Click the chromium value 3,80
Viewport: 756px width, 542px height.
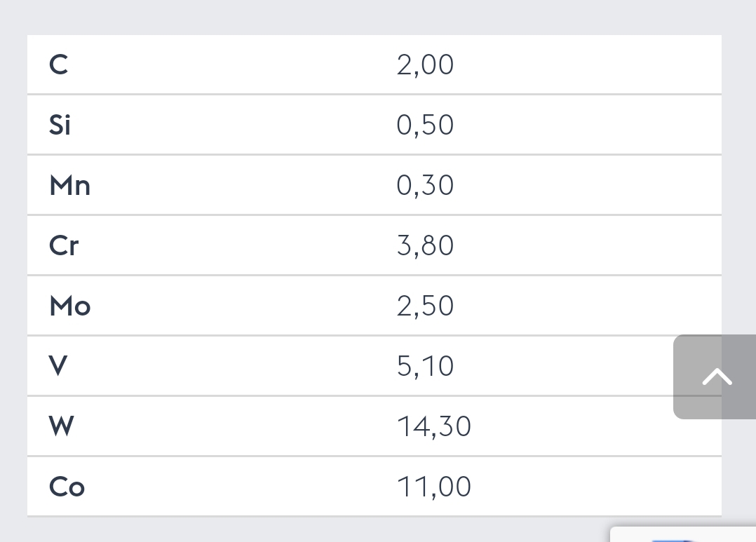click(425, 245)
